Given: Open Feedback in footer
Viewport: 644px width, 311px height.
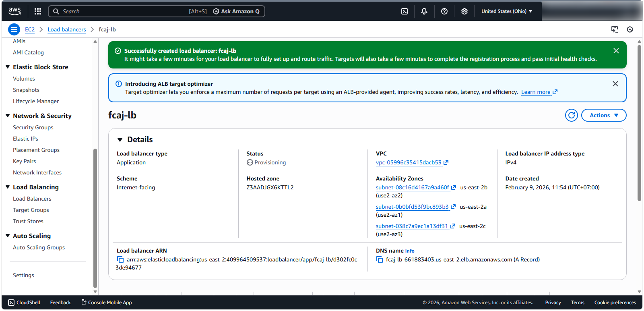Looking at the screenshot, I should pos(60,303).
